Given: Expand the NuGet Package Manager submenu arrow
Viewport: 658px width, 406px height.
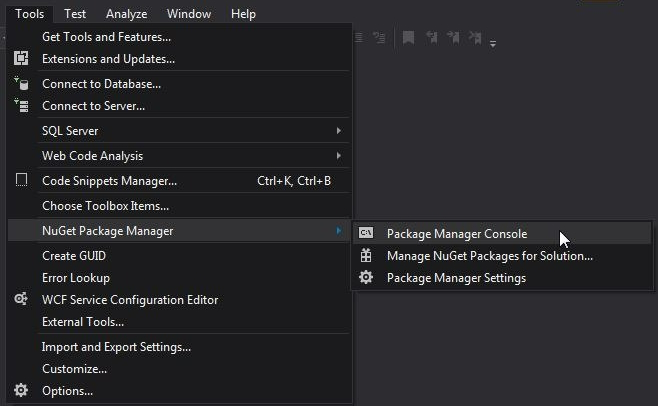Looking at the screenshot, I should click(339, 231).
